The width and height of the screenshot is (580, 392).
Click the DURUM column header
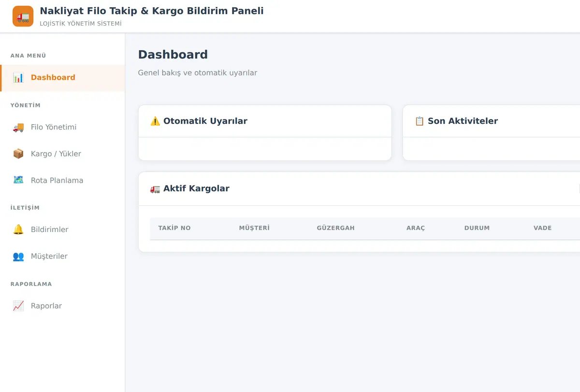click(x=477, y=228)
